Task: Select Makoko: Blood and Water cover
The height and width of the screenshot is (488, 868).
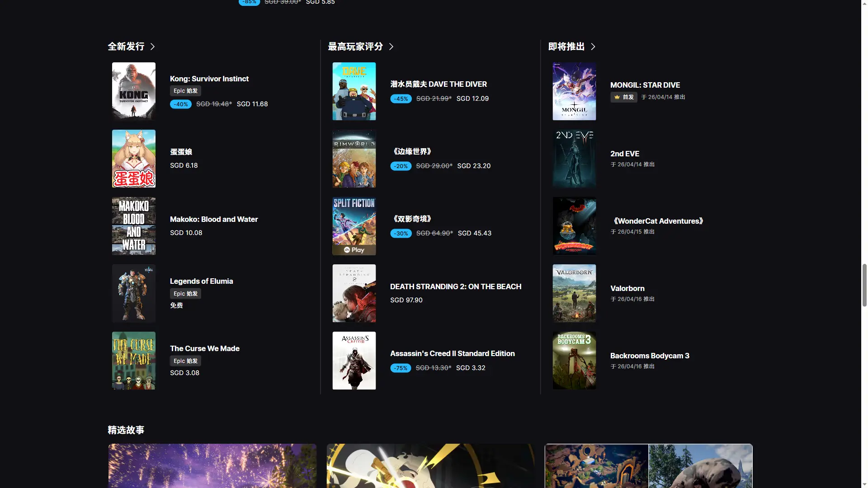Action: coord(134,226)
